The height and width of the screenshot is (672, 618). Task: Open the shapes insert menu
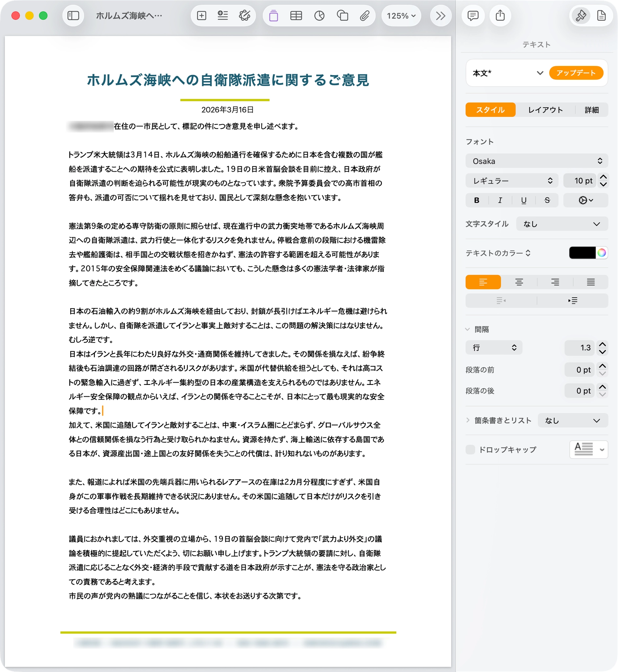pyautogui.click(x=342, y=16)
